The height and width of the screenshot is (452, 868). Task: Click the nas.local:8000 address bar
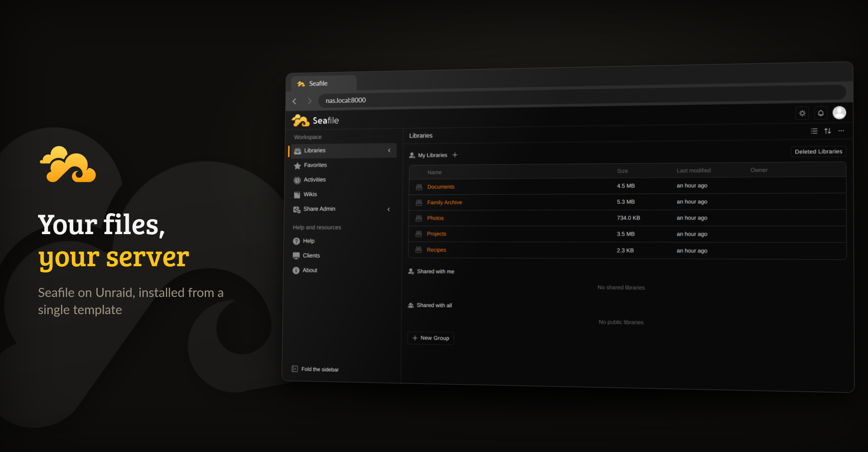[x=581, y=95]
